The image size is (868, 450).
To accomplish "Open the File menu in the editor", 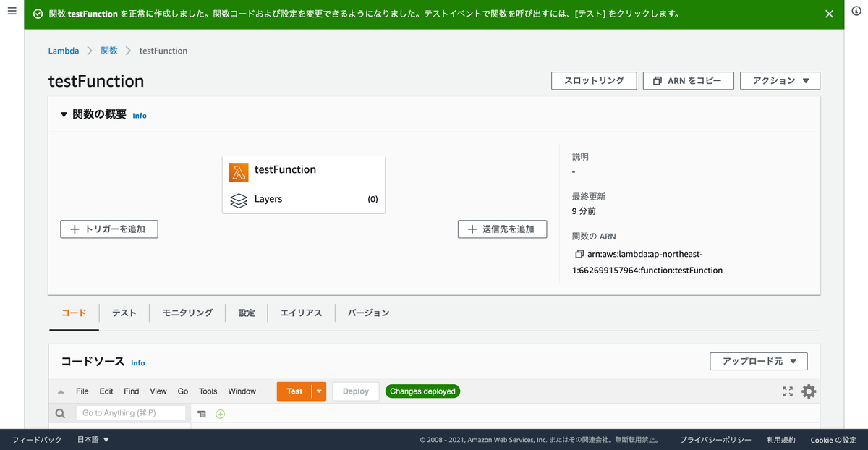I will pyautogui.click(x=82, y=391).
